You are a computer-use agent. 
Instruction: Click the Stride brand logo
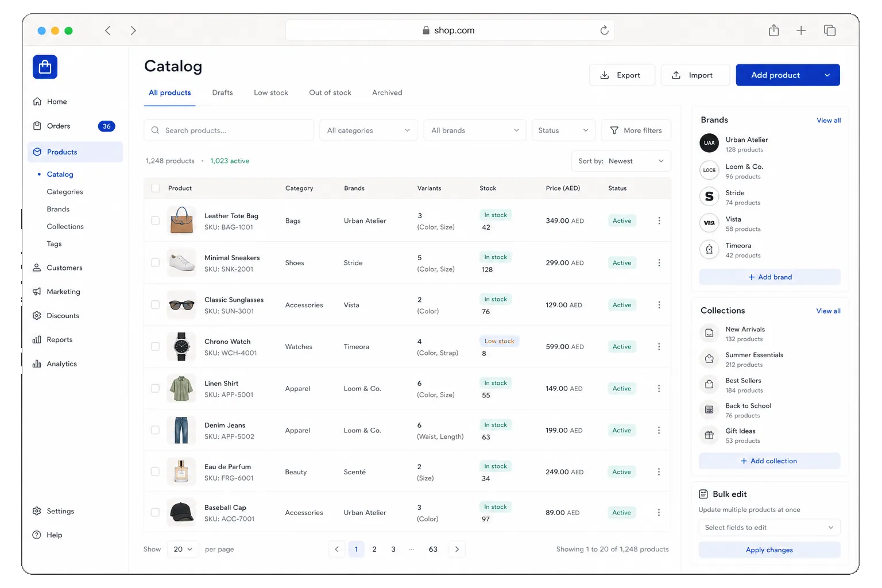[x=709, y=196]
